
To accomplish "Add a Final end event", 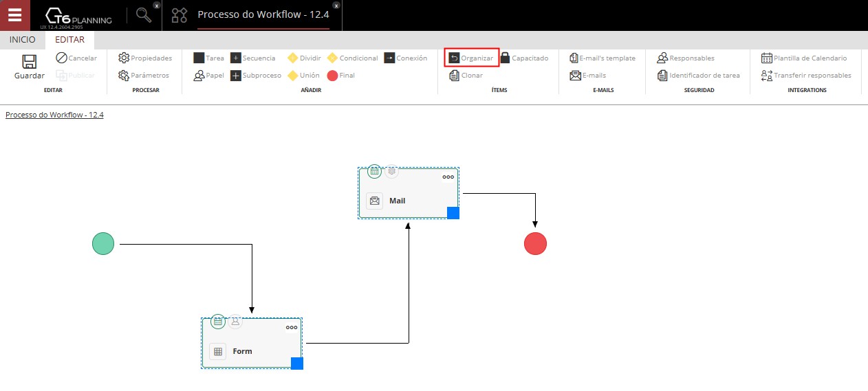I will (341, 76).
